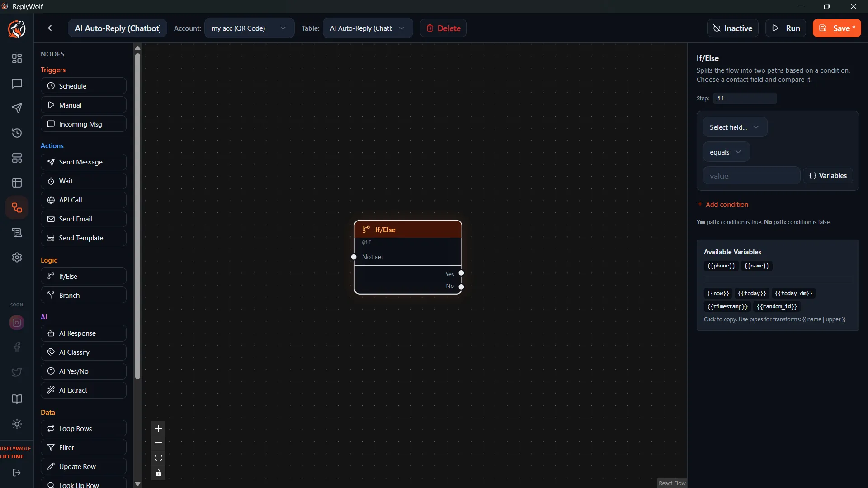Image resolution: width=868 pixels, height=488 pixels.
Task: Open the Account dropdown my acc (QR Code)
Action: point(249,28)
